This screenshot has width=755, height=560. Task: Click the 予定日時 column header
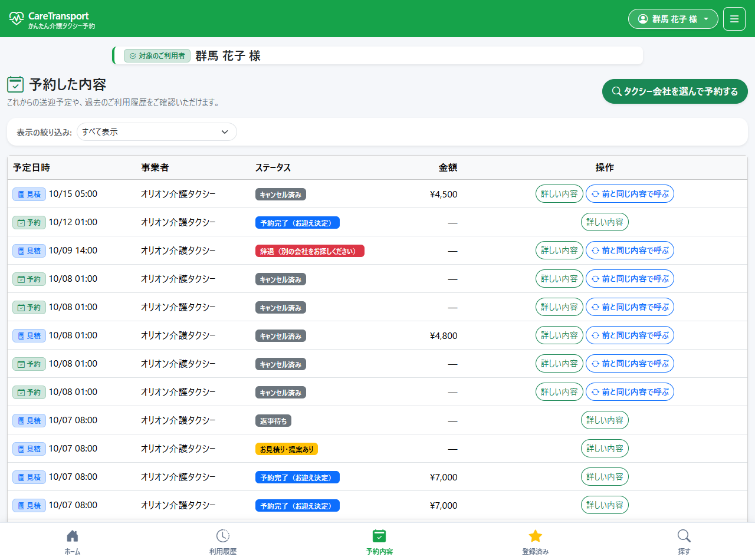[x=31, y=167]
